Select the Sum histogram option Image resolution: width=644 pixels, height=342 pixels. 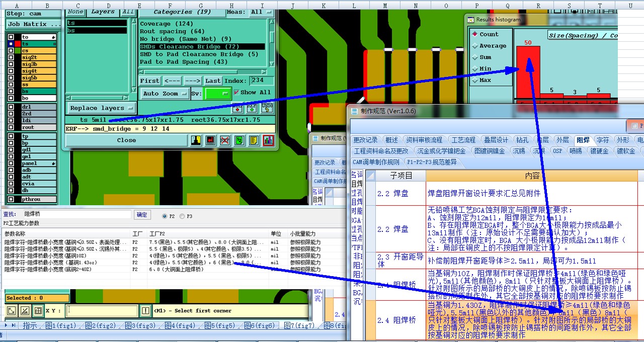coord(474,57)
